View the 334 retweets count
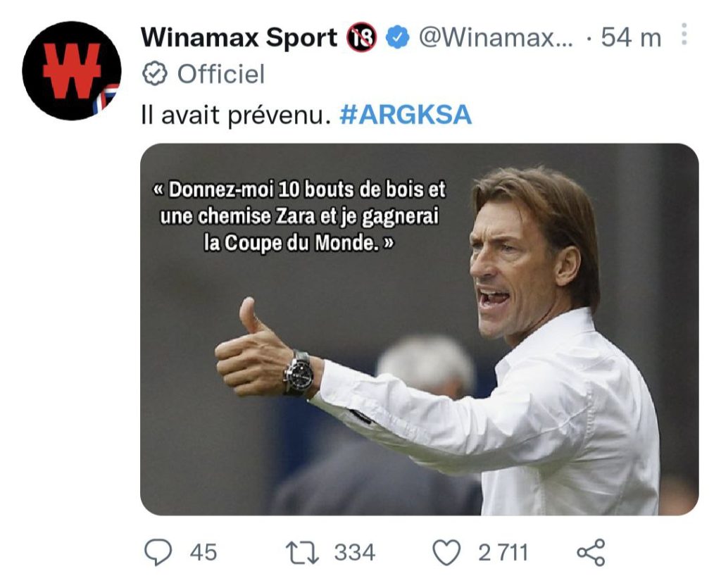Image resolution: width=721 pixels, height=588 pixels. pos(355,553)
